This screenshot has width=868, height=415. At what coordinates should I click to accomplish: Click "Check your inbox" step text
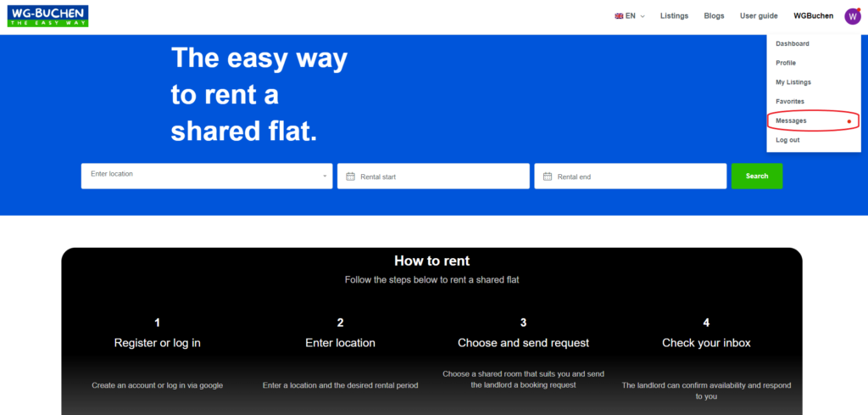[706, 343]
